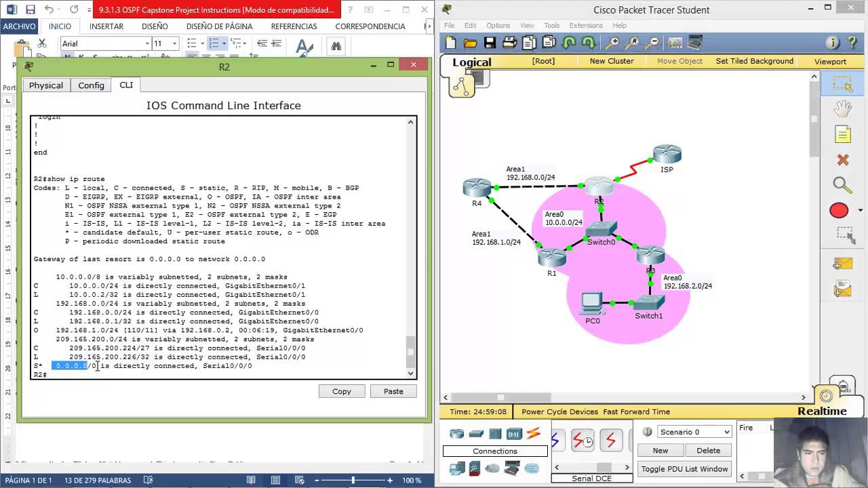
Task: Click the Paste button in CLI window
Action: pyautogui.click(x=393, y=391)
